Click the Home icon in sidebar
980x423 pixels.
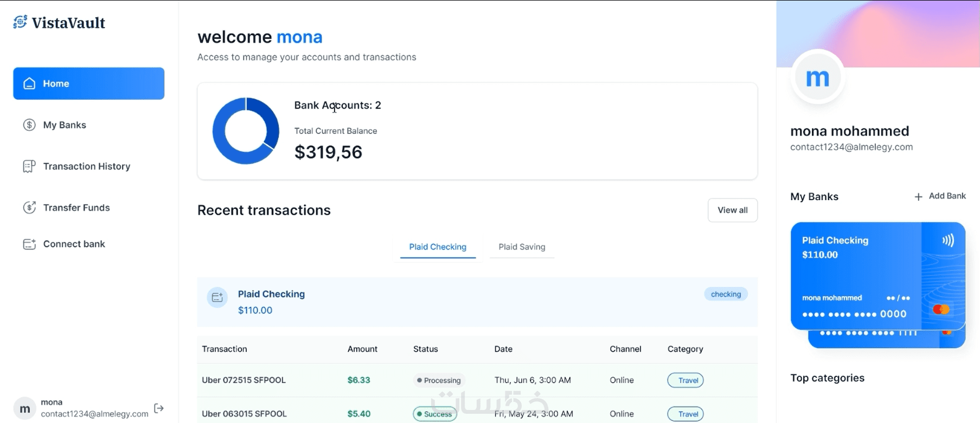point(29,84)
